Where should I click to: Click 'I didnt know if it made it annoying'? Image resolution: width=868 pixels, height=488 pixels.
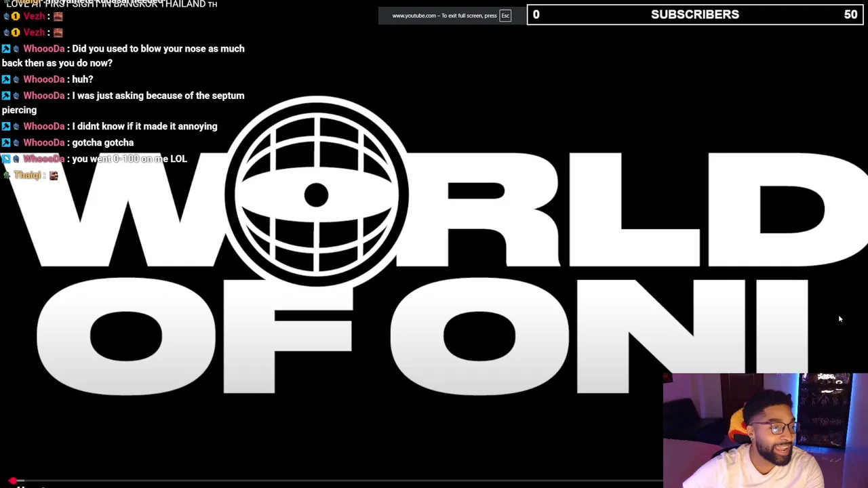[144, 126]
